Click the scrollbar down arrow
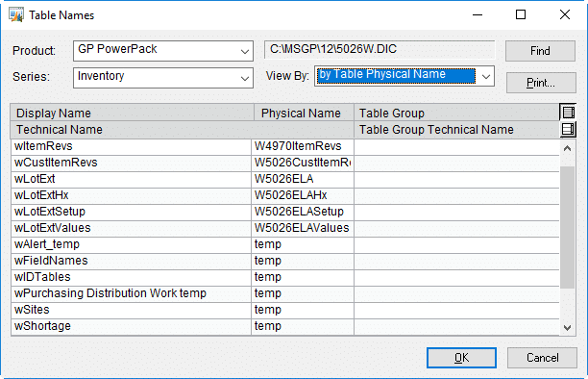This screenshot has height=379, width=588. tap(568, 328)
